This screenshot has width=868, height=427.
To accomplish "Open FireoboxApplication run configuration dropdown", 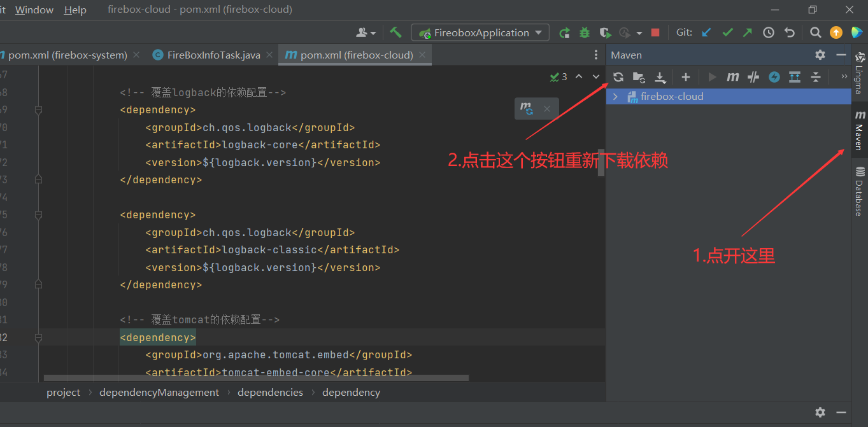I will click(x=480, y=32).
